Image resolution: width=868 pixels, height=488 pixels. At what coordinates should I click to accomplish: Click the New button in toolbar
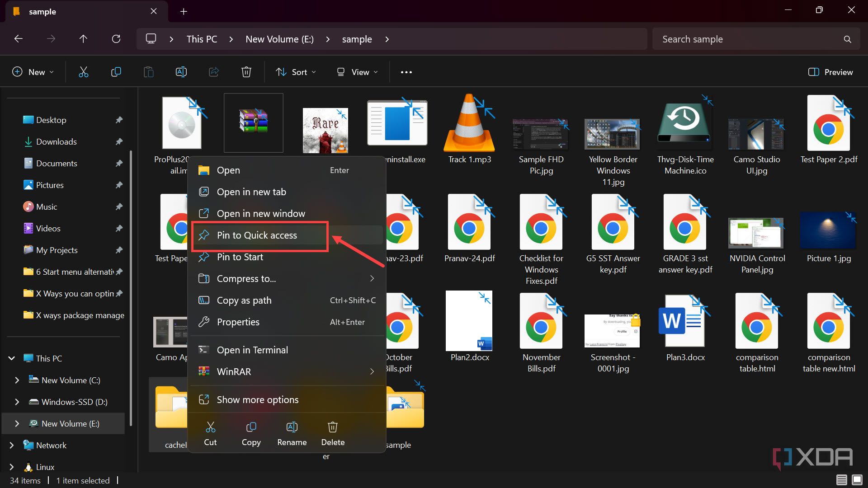33,72
